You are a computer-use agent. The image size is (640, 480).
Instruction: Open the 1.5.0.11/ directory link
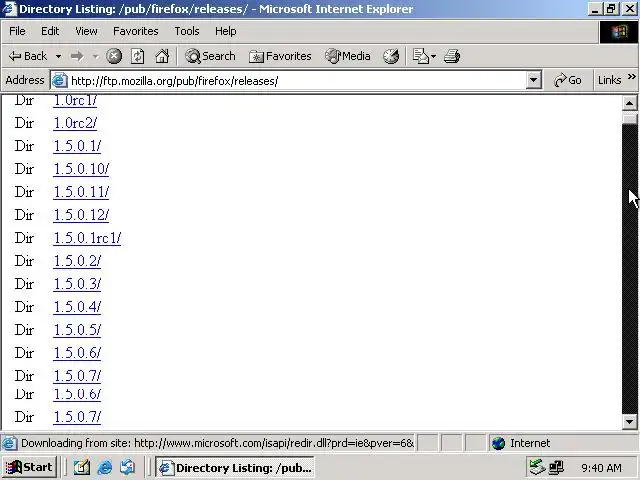81,191
